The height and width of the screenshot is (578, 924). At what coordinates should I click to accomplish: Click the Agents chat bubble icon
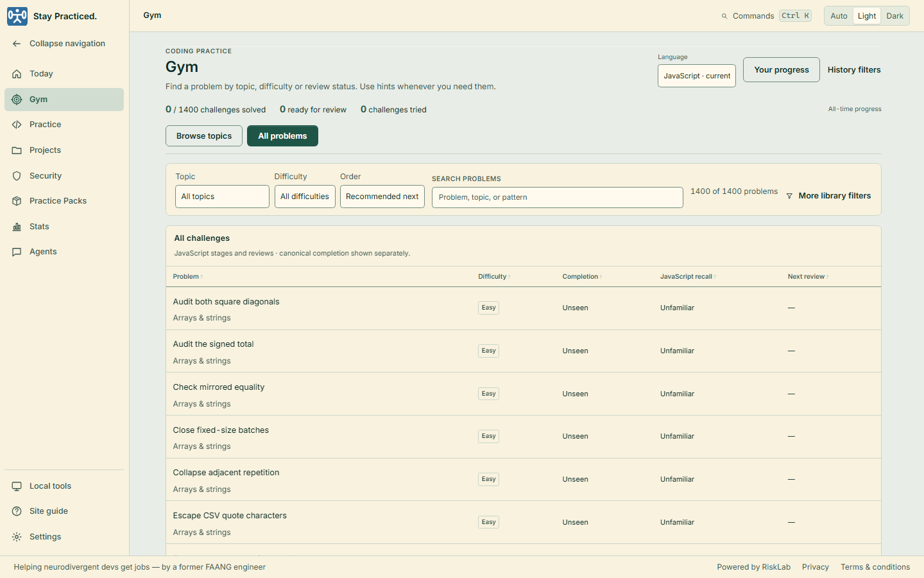[17, 252]
